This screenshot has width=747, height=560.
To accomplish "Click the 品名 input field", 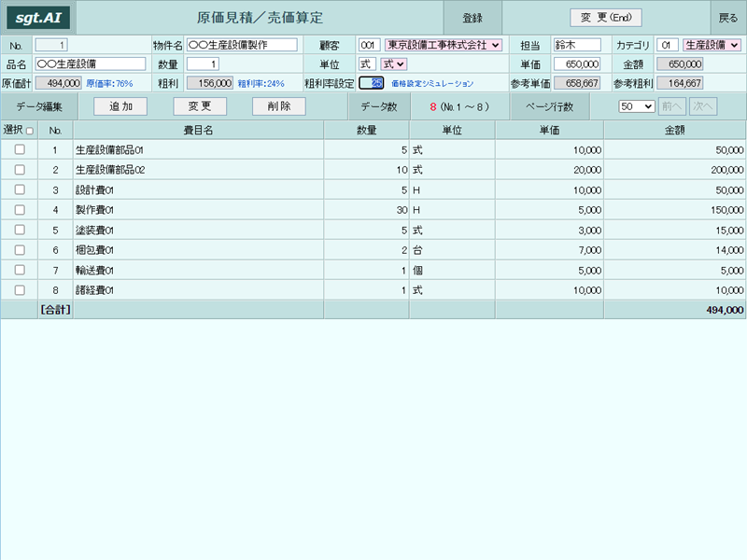I will point(91,63).
